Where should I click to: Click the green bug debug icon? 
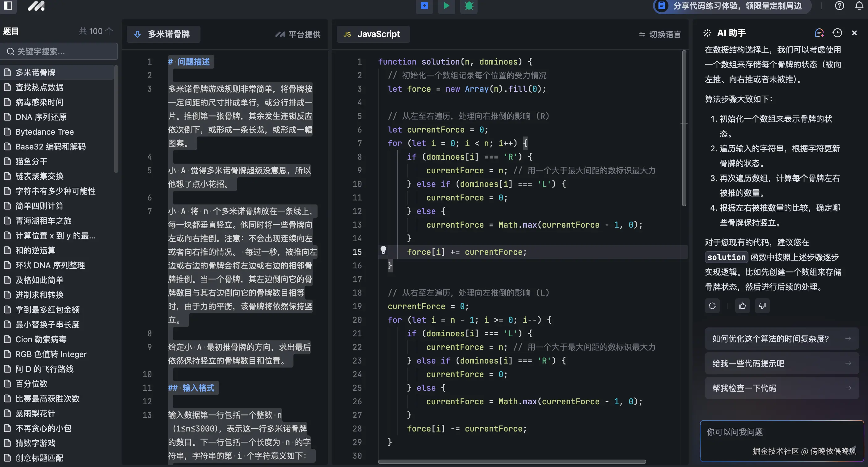click(469, 6)
